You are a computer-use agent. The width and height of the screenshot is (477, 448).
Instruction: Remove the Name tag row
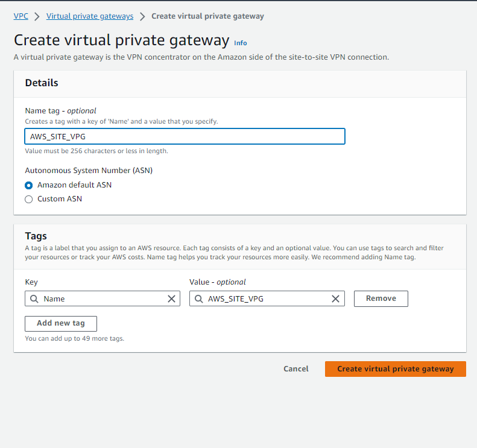[x=381, y=298]
